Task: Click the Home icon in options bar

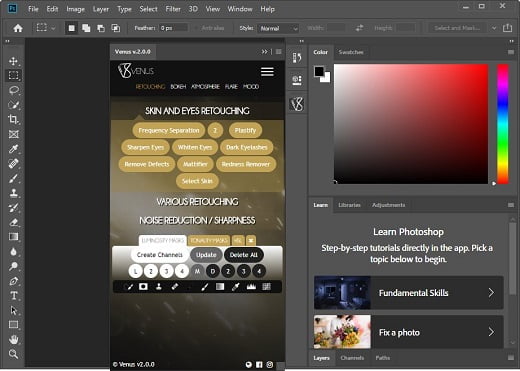Action: tap(18, 28)
